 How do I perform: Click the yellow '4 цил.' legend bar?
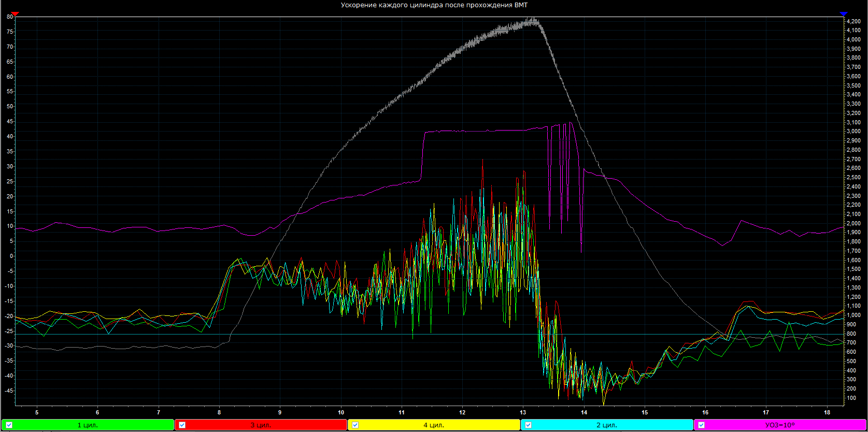(434, 425)
